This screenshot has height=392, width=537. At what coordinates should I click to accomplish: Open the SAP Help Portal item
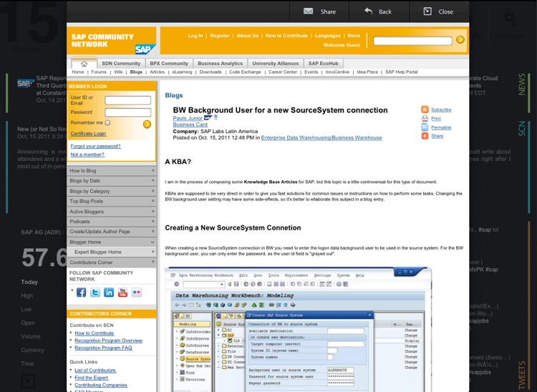[402, 72]
